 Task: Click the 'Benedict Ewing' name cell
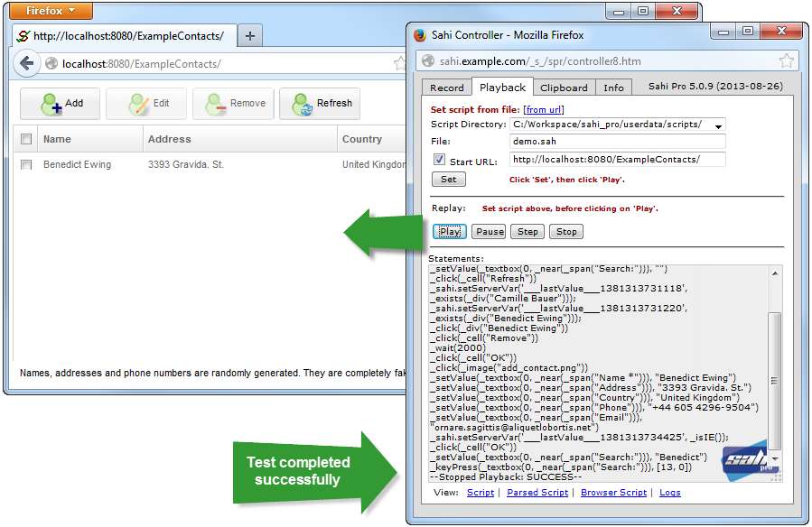pos(77,164)
